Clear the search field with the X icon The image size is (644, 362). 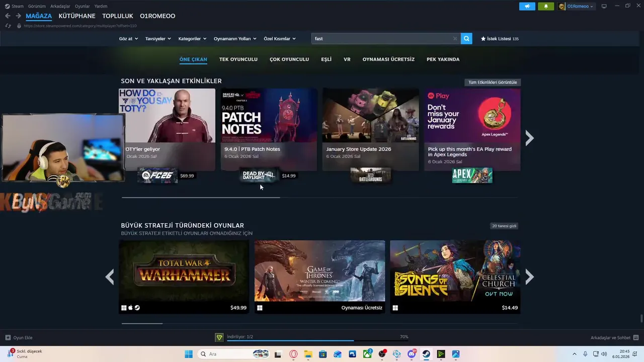tap(455, 39)
